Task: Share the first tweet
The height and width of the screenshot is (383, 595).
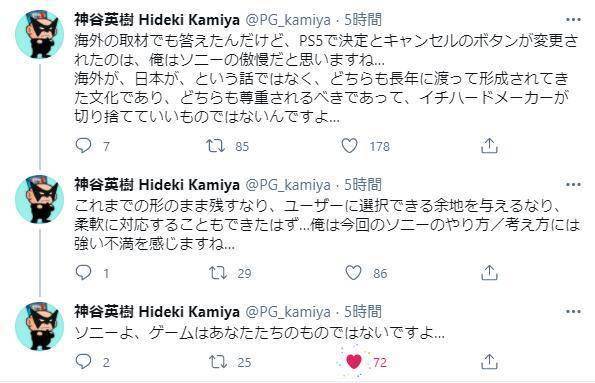Action: coord(489,146)
